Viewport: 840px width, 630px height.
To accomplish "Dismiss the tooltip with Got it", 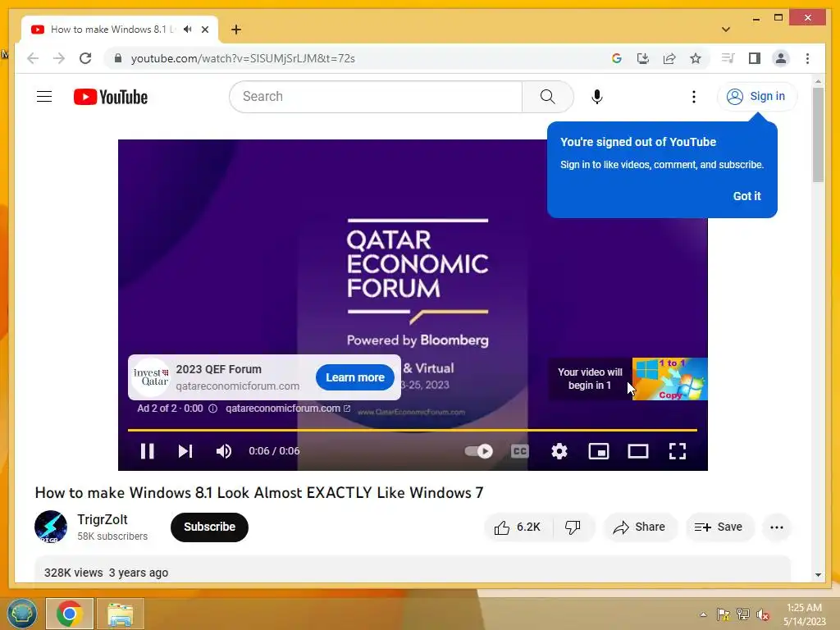I will click(x=746, y=196).
